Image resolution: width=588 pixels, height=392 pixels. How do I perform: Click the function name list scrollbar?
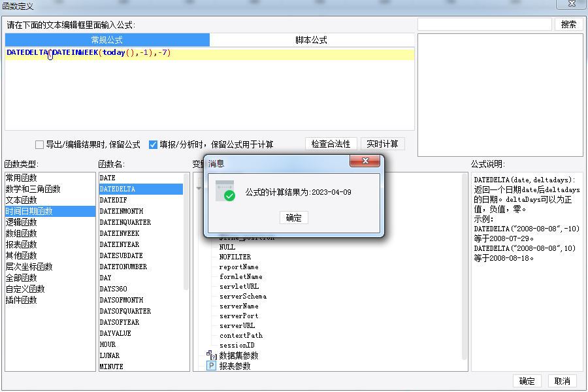click(x=186, y=231)
